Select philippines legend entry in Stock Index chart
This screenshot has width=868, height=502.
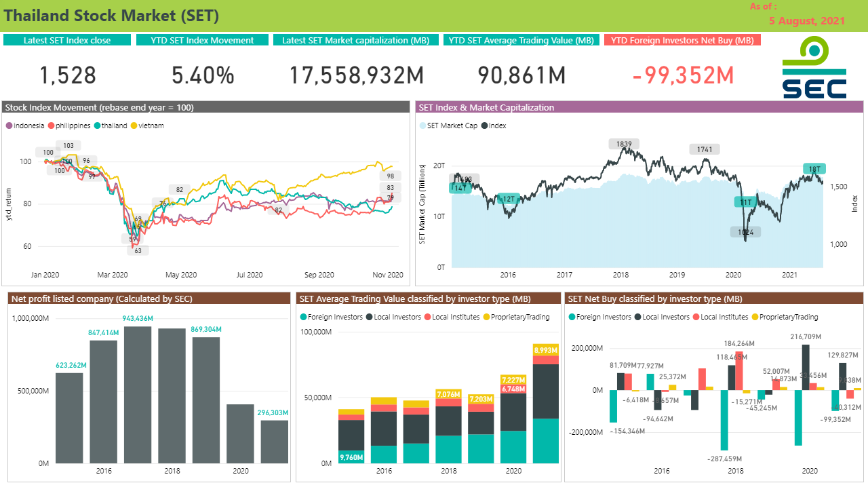pos(69,125)
